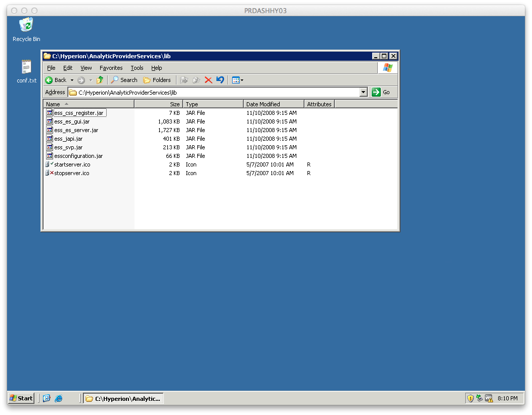Sort by the Date Modified column header

274,104
